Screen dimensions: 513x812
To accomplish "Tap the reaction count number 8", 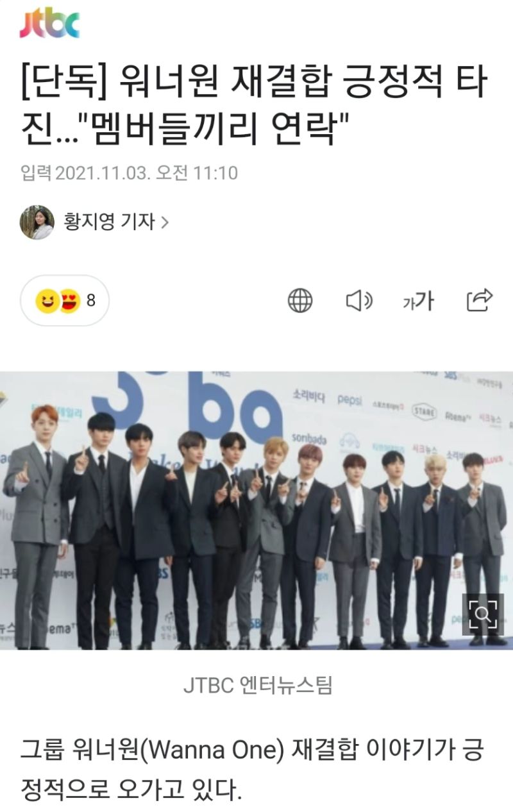I will (90, 300).
